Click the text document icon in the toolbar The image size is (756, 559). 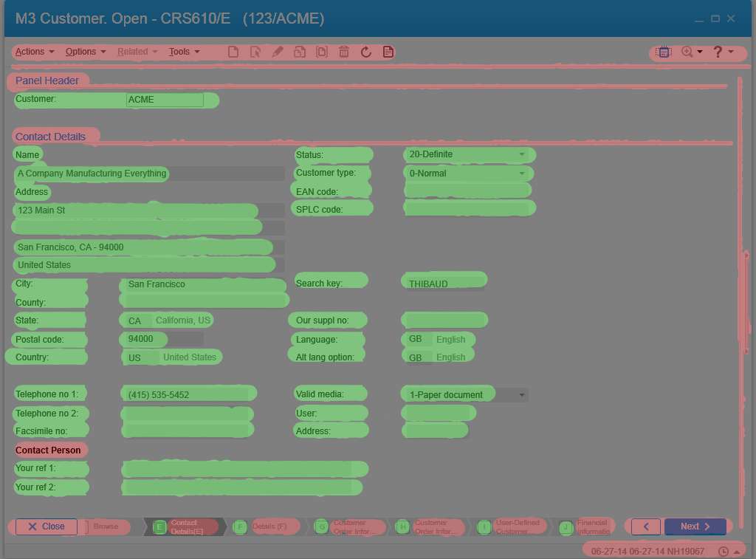388,52
